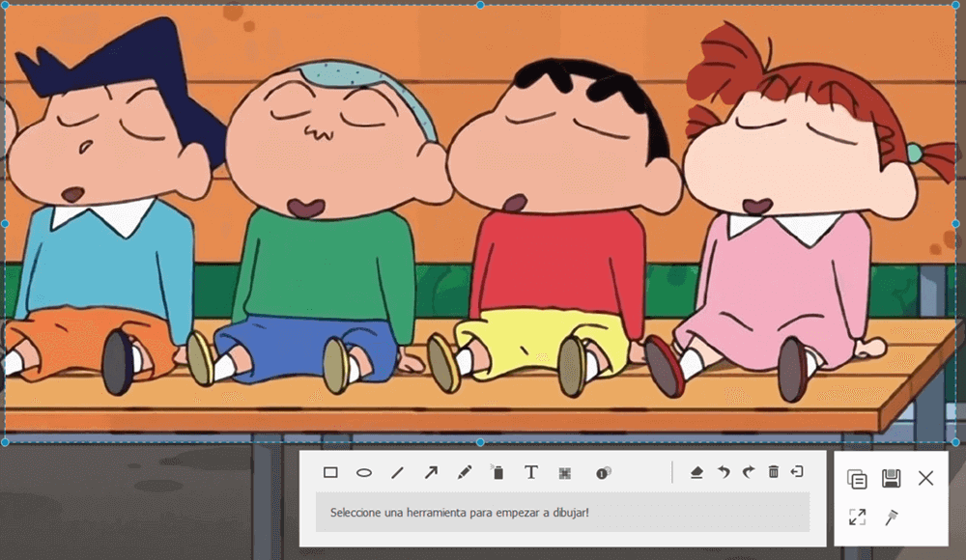Click the bottom-right corner selection handle

pyautogui.click(x=955, y=442)
